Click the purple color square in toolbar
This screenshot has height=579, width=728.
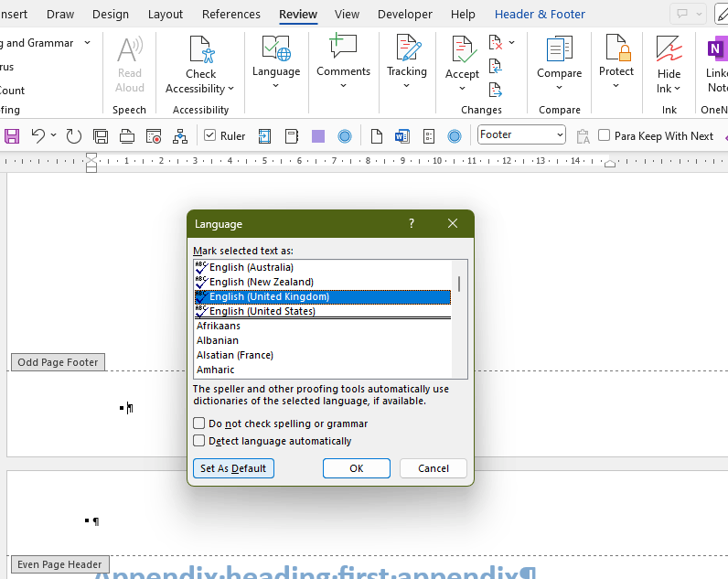(318, 136)
